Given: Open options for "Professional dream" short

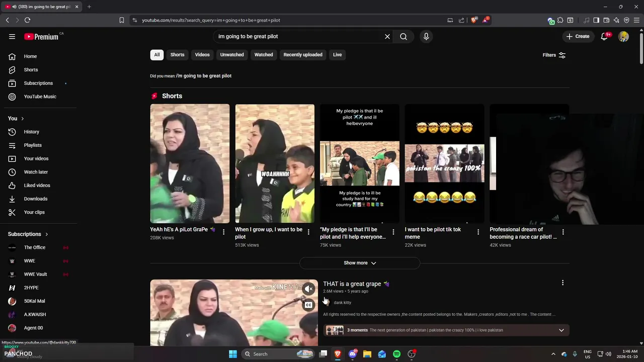Looking at the screenshot, I should pyautogui.click(x=563, y=232).
